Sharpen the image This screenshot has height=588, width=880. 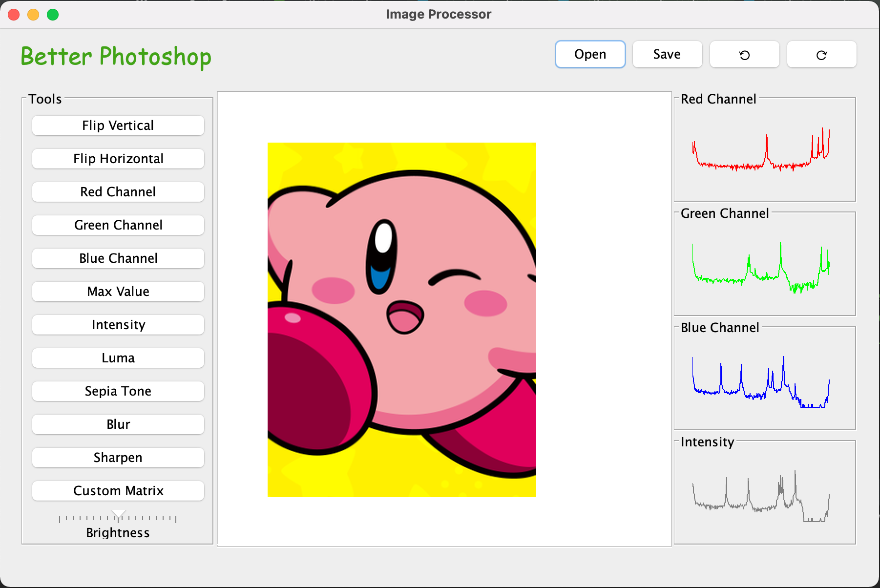[118, 458]
